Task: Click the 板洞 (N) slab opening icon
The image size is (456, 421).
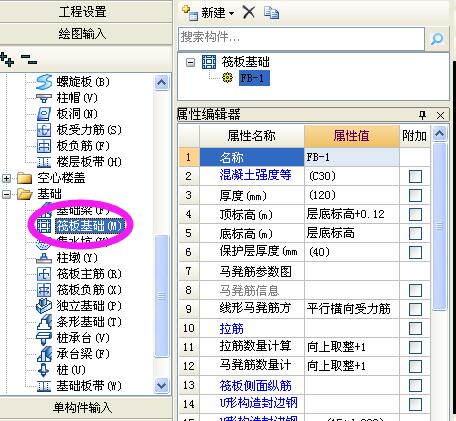Action: [x=44, y=114]
